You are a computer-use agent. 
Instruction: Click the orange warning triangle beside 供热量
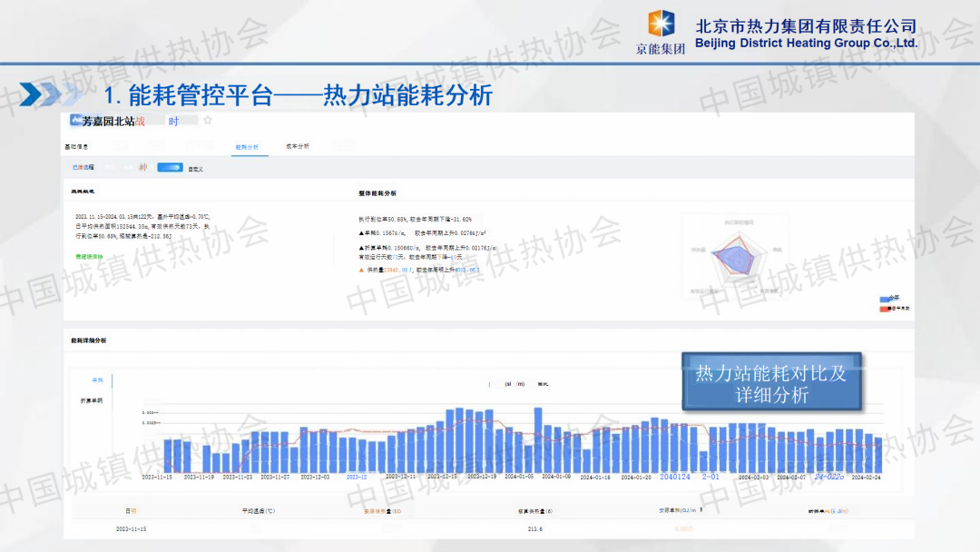click(362, 270)
